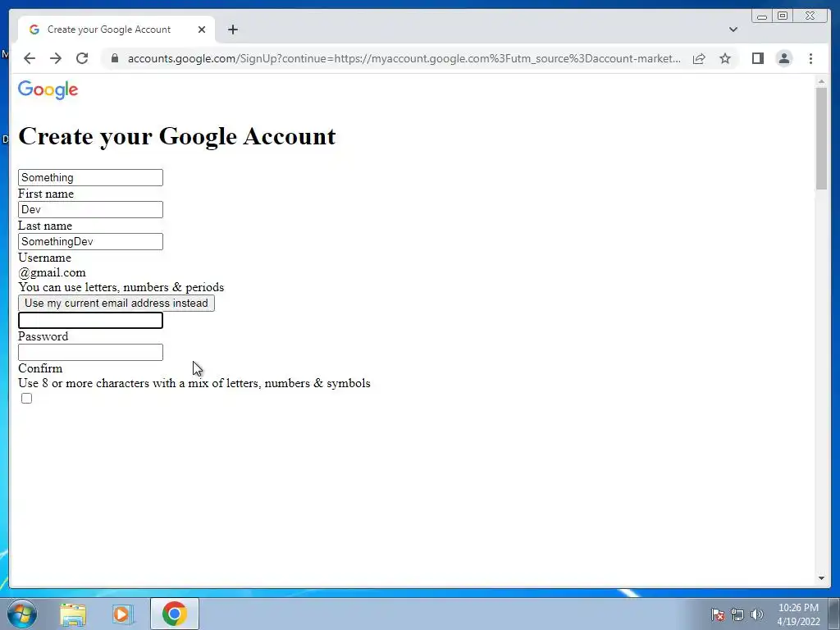Focus the Confirm password field

pos(90,353)
